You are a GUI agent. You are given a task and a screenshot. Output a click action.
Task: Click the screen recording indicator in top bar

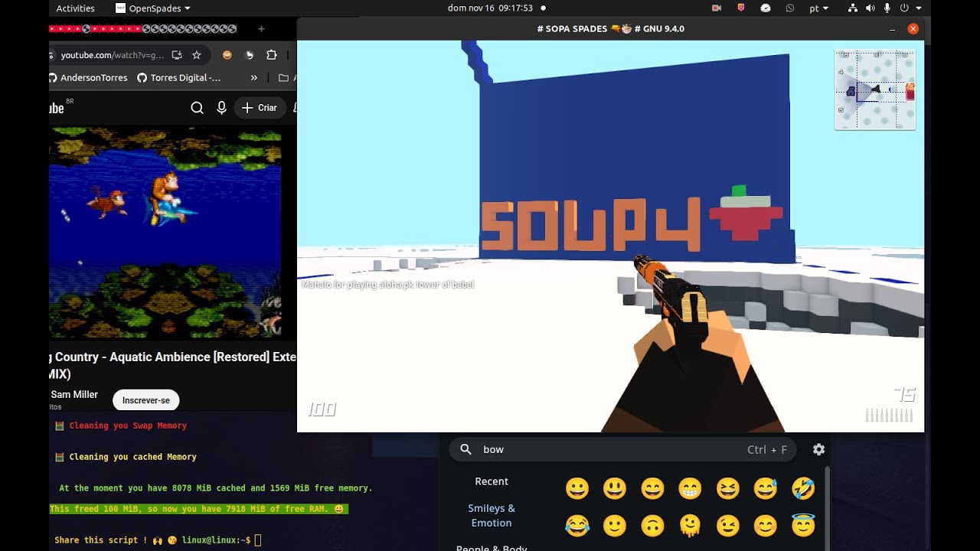(717, 8)
